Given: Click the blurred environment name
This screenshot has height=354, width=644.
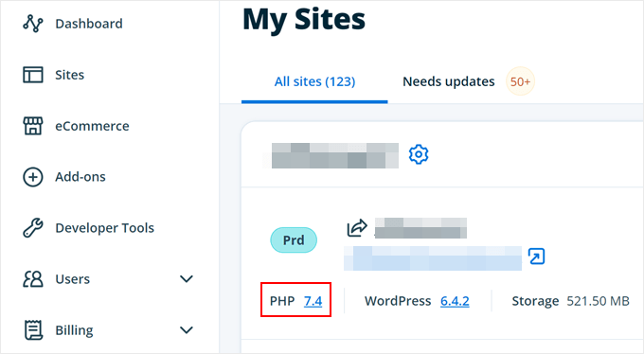Looking at the screenshot, I should coord(420,228).
